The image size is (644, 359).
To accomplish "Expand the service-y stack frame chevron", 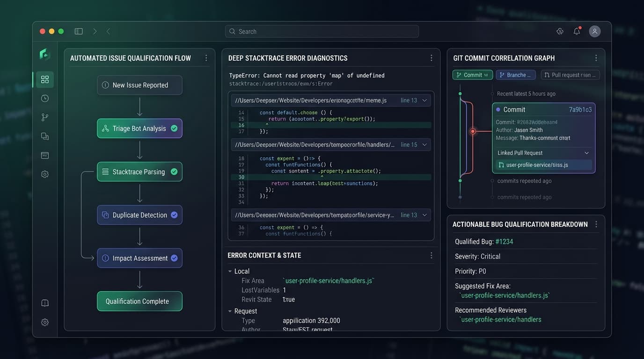I will [424, 215].
